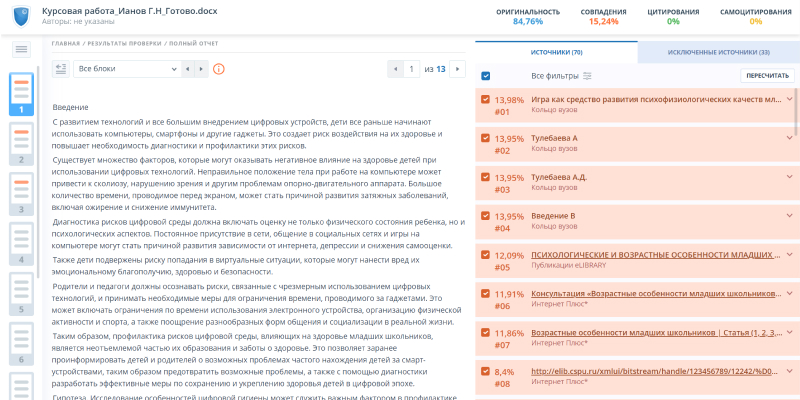Expand source #04 Введение В chevron
This screenshot has width=800, height=400.
789,215
